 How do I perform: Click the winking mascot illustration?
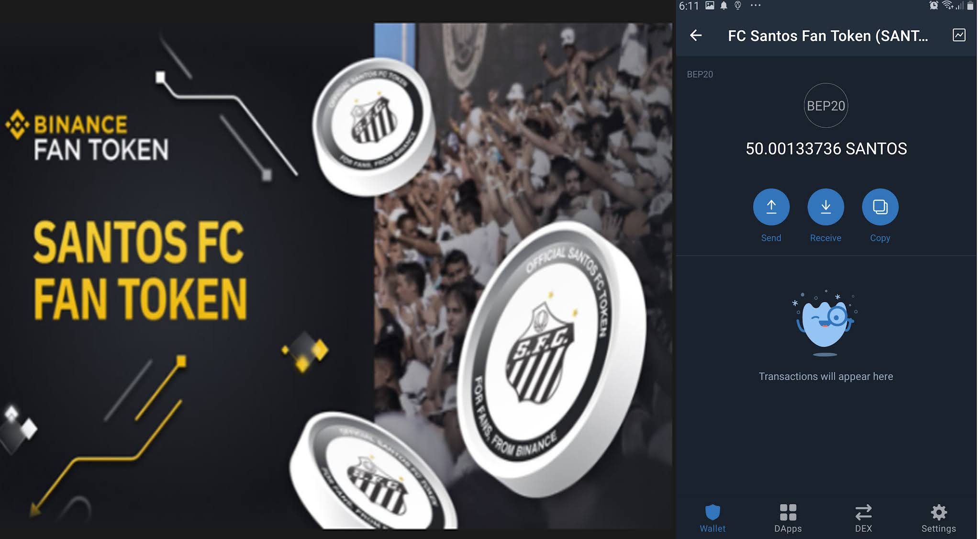pos(825,324)
